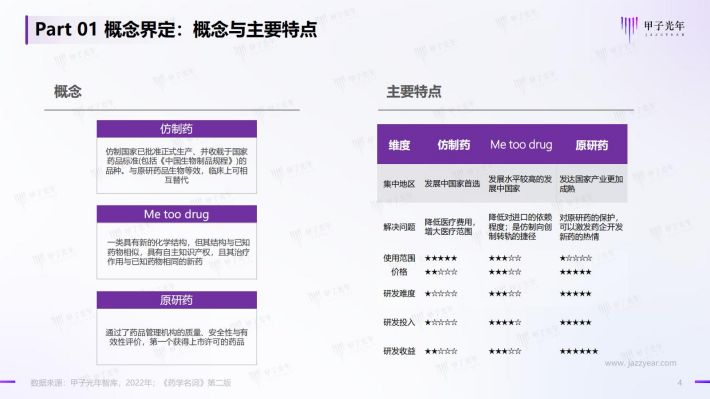The width and height of the screenshot is (710, 399).
Task: Click the '主要特点' section heading
Action: pyautogui.click(x=414, y=91)
